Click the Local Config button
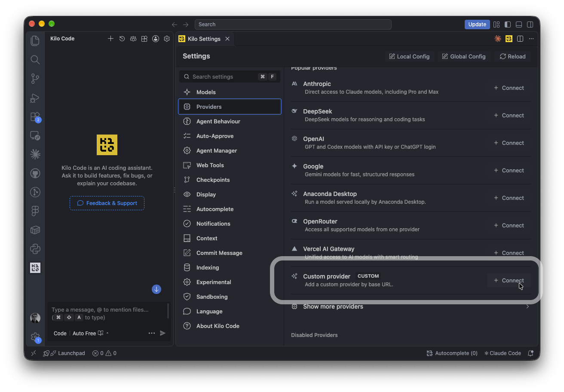 click(x=409, y=56)
